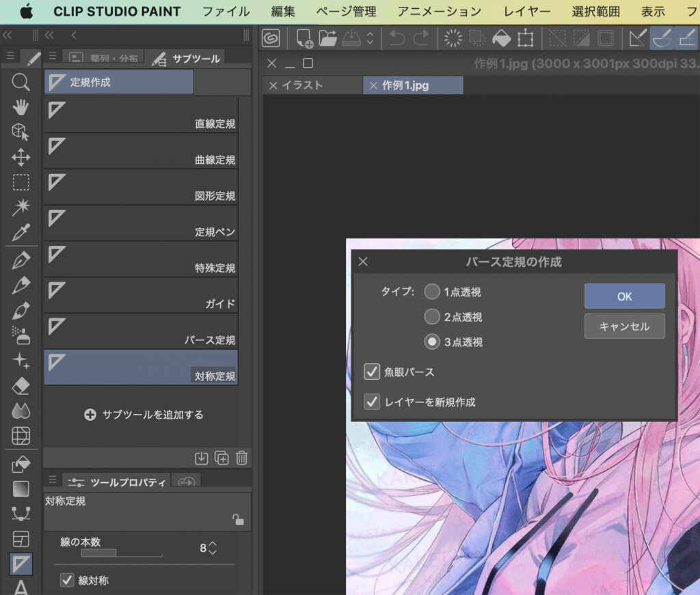Click キャンセル in perspective ruler dialog
The image size is (700, 595).
[x=625, y=326]
